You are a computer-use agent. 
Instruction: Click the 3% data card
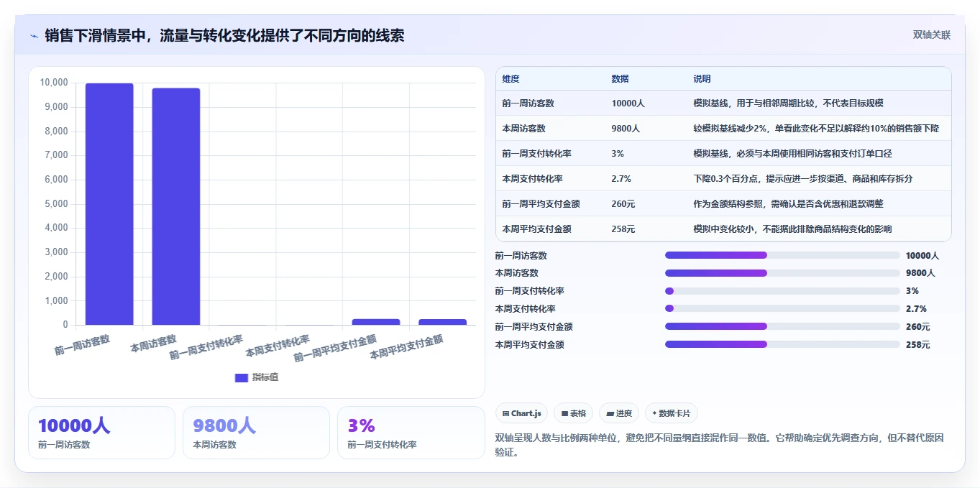point(411,433)
